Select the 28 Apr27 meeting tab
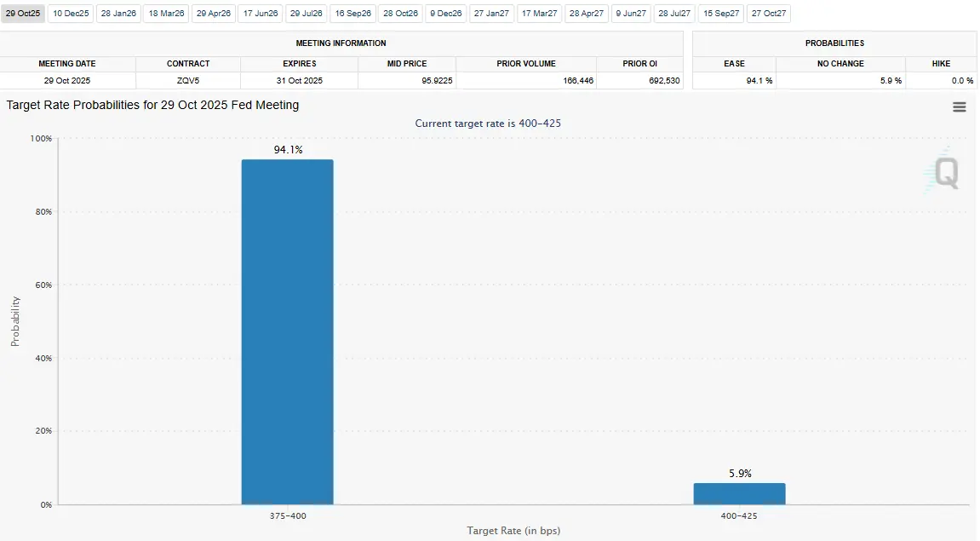The width and height of the screenshot is (980, 541). point(587,13)
